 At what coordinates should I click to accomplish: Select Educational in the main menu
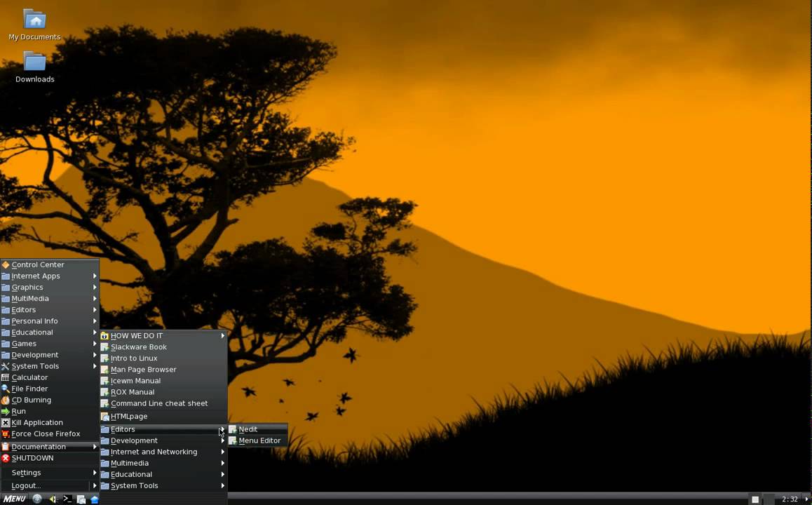pyautogui.click(x=50, y=332)
